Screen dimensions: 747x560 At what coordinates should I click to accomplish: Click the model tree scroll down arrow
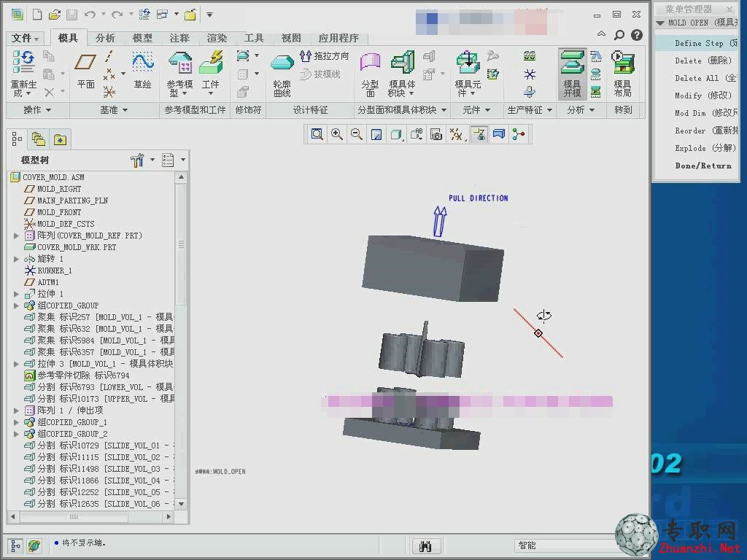(x=181, y=504)
